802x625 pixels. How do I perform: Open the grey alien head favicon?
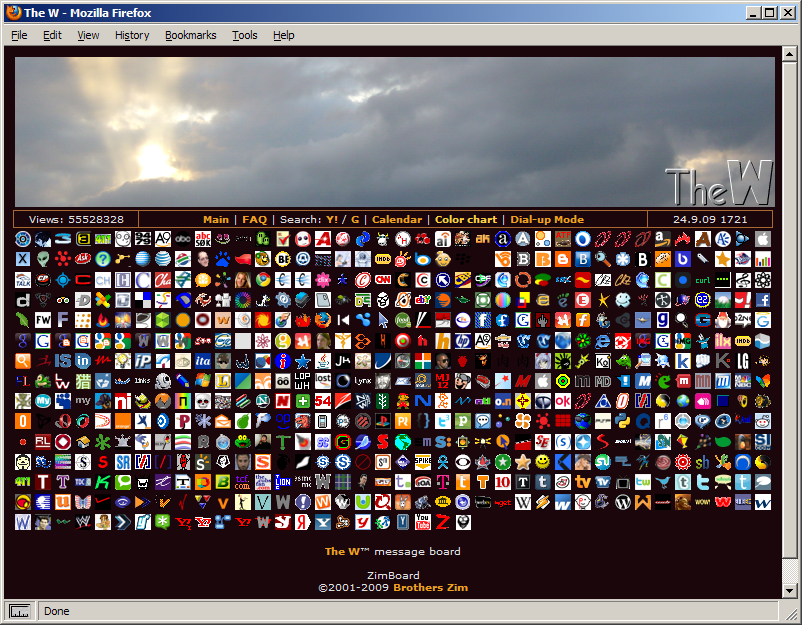tap(42, 259)
